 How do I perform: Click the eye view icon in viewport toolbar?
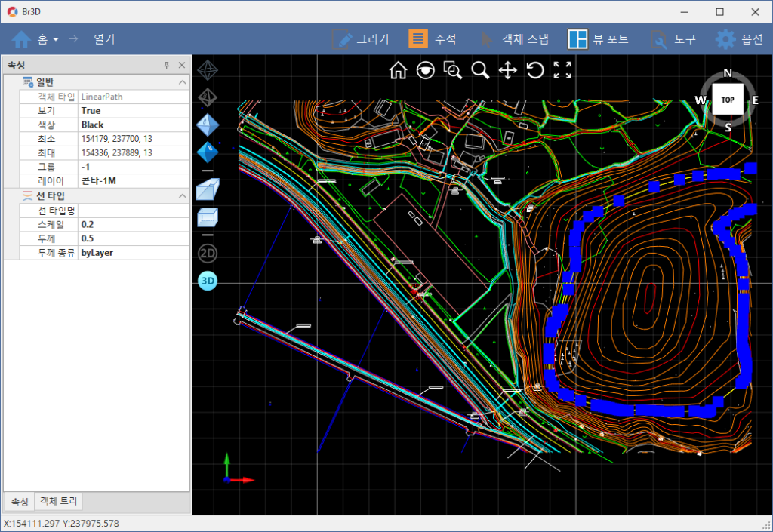tap(426, 70)
